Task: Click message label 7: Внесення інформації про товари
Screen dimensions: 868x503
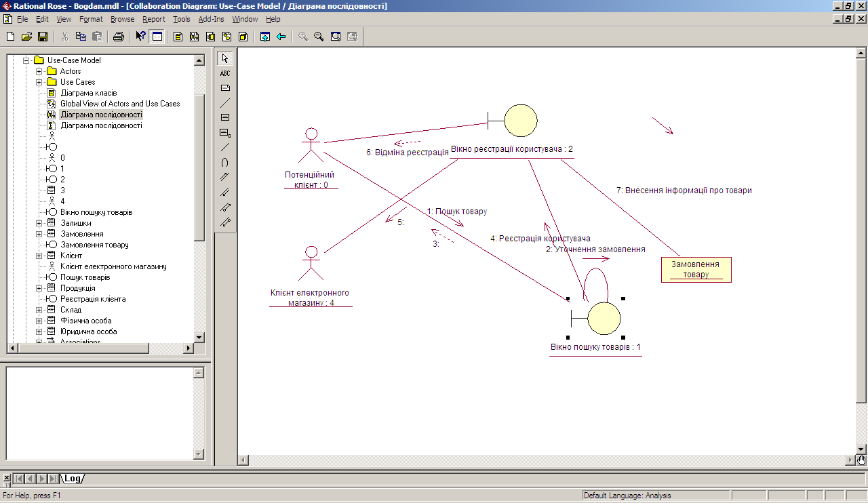Action: point(684,190)
